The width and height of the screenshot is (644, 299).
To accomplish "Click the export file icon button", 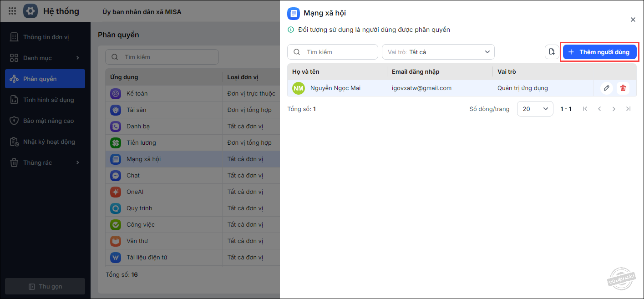I will pyautogui.click(x=552, y=52).
